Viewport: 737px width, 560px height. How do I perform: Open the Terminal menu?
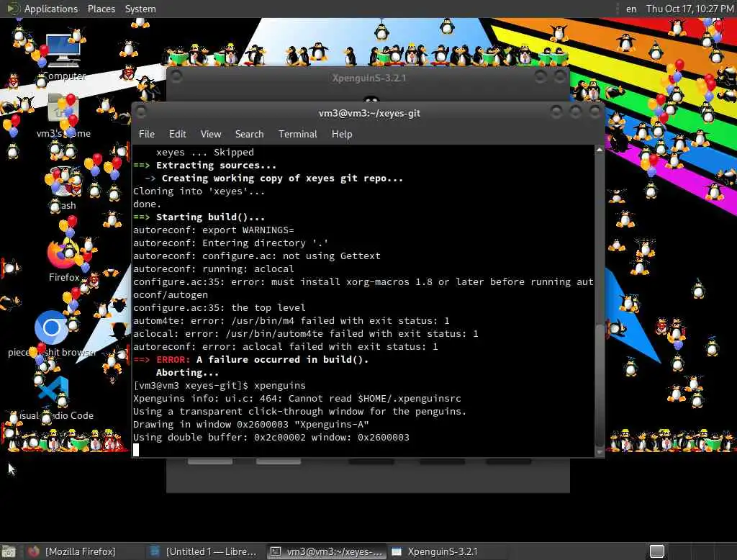(x=297, y=134)
